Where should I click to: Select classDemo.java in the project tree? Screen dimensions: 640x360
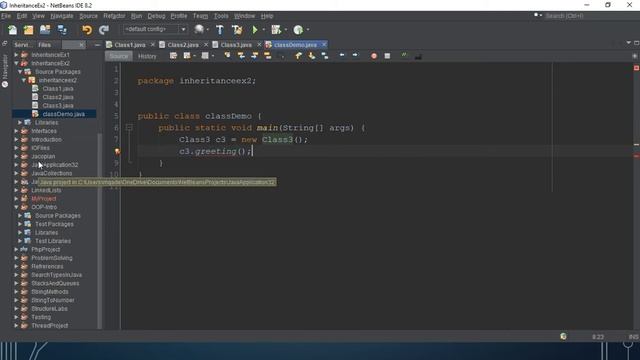click(64, 114)
